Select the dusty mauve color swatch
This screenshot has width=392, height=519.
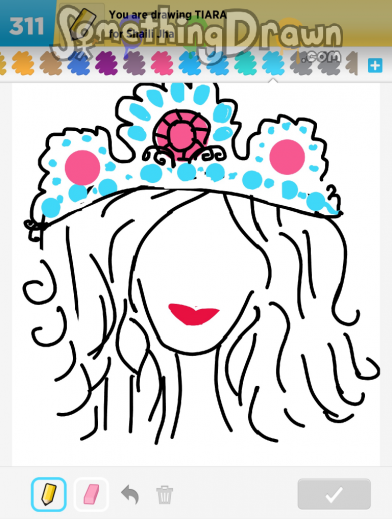134,63
